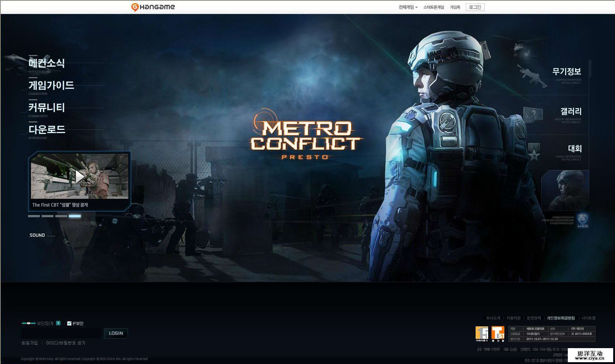This screenshot has height=364, width=615.
Task: Toggle the SOUND control
Action: pos(37,235)
